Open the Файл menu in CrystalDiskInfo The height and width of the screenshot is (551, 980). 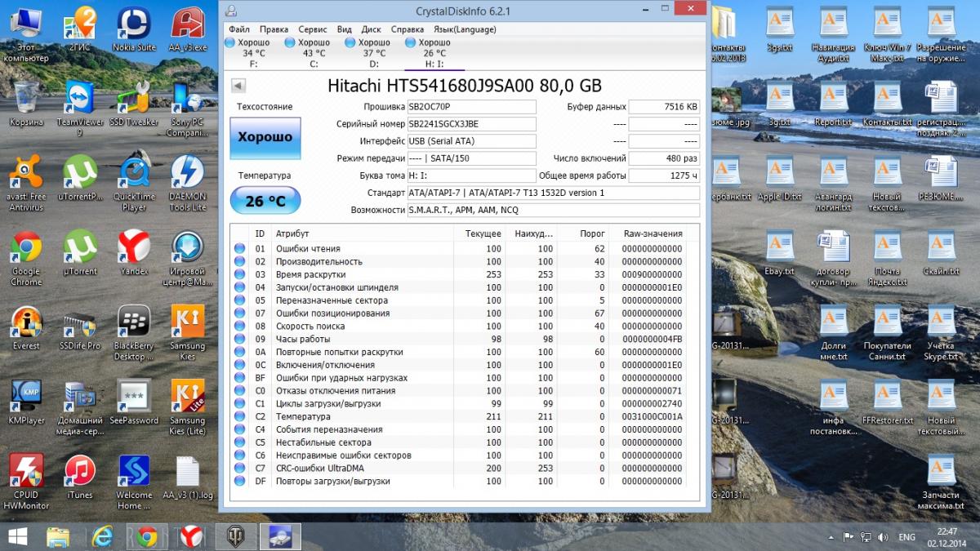click(x=239, y=29)
